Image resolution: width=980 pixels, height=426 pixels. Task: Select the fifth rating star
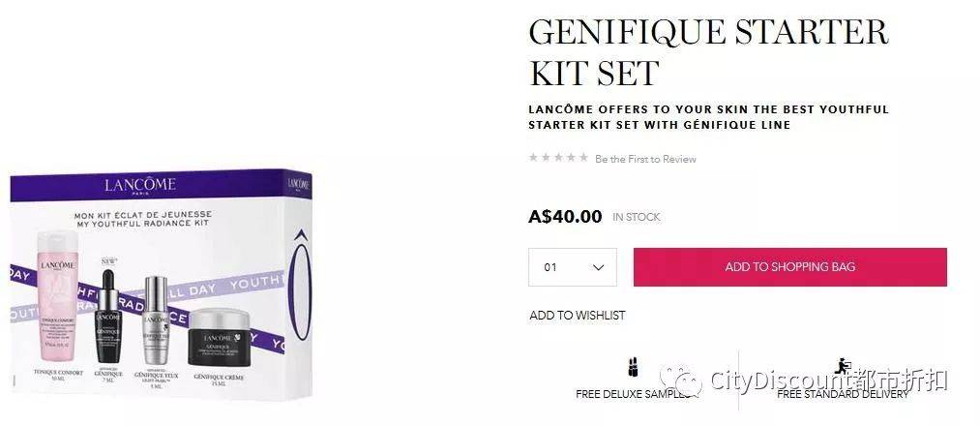583,157
